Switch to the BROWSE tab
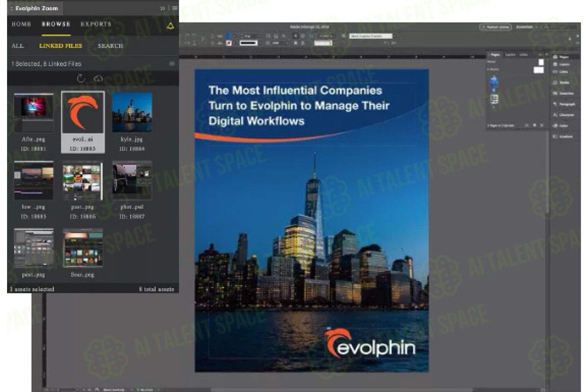This screenshot has height=392, width=588. (56, 24)
